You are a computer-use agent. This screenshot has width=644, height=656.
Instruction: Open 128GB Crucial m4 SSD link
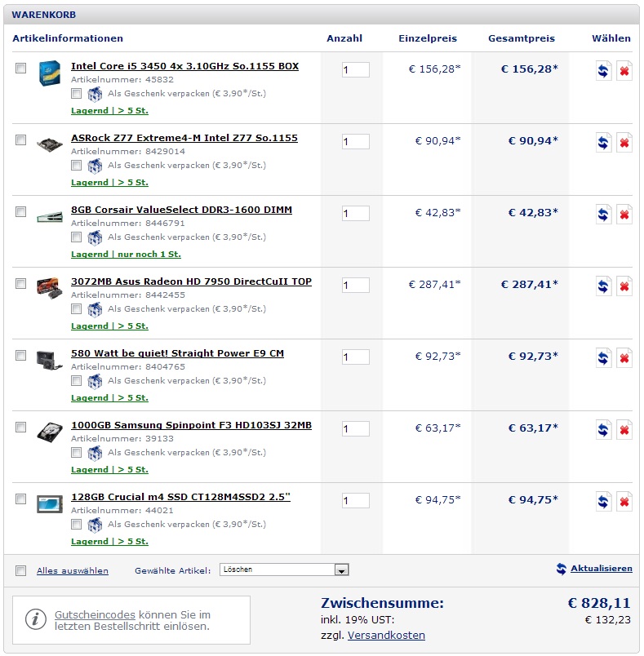tap(180, 497)
